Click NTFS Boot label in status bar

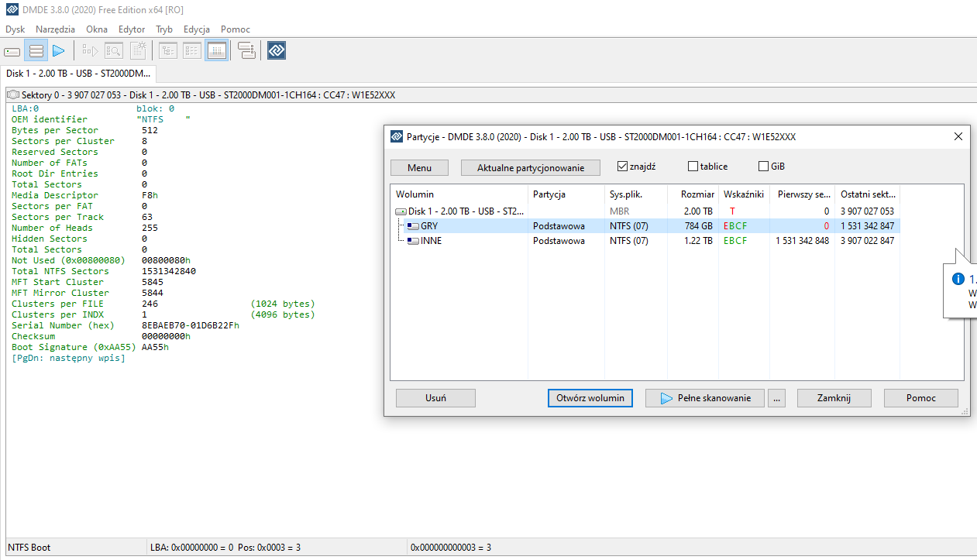coord(29,548)
